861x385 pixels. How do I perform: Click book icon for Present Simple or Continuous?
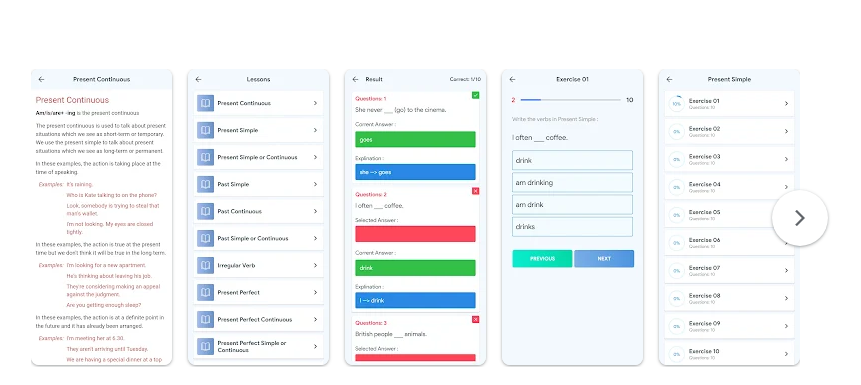click(x=205, y=157)
